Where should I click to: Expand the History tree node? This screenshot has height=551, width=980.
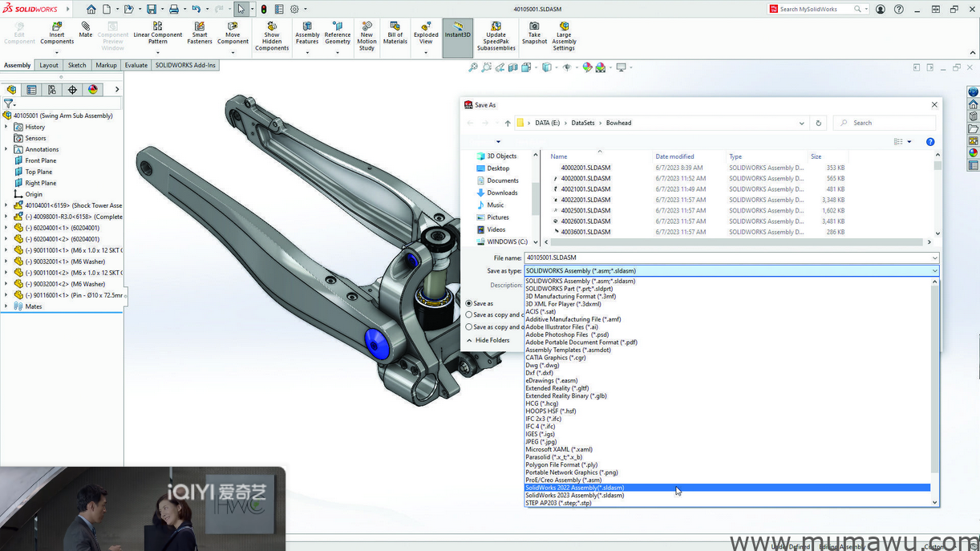point(6,127)
